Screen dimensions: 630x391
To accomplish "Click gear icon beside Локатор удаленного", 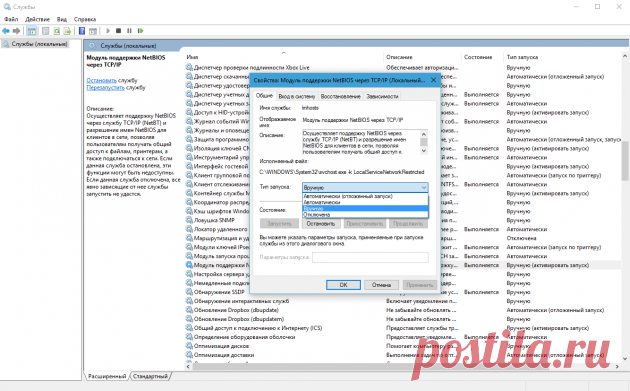I will [x=189, y=229].
